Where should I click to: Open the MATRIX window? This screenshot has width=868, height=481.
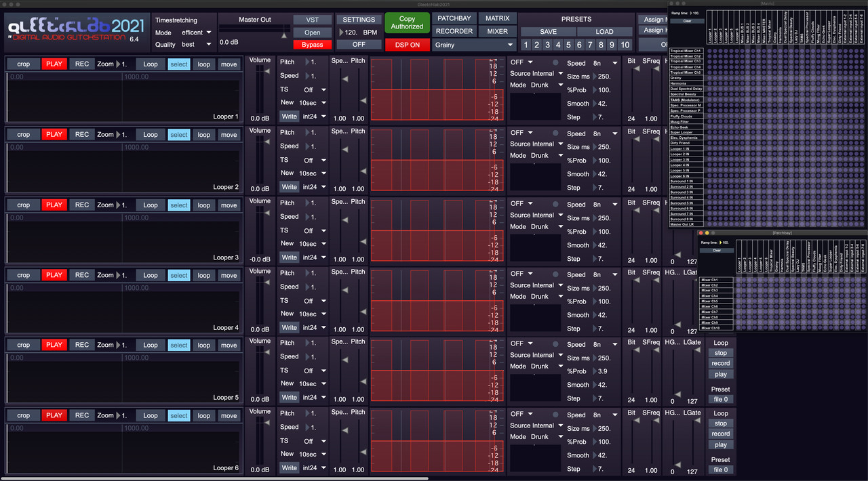[497, 18]
